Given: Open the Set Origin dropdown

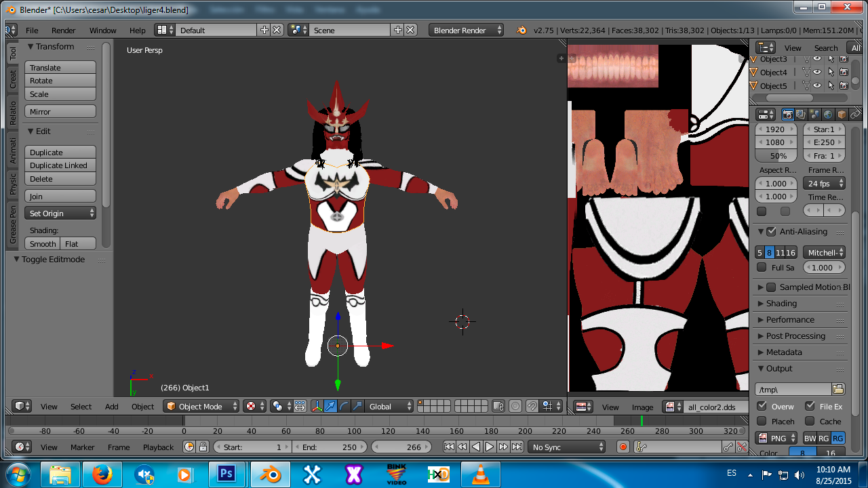Looking at the screenshot, I should click(x=60, y=213).
